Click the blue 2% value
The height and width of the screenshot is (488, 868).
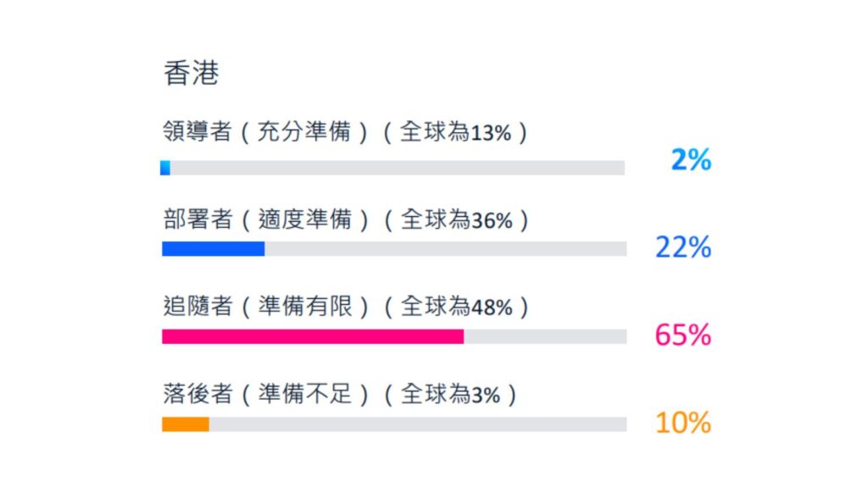click(x=691, y=159)
